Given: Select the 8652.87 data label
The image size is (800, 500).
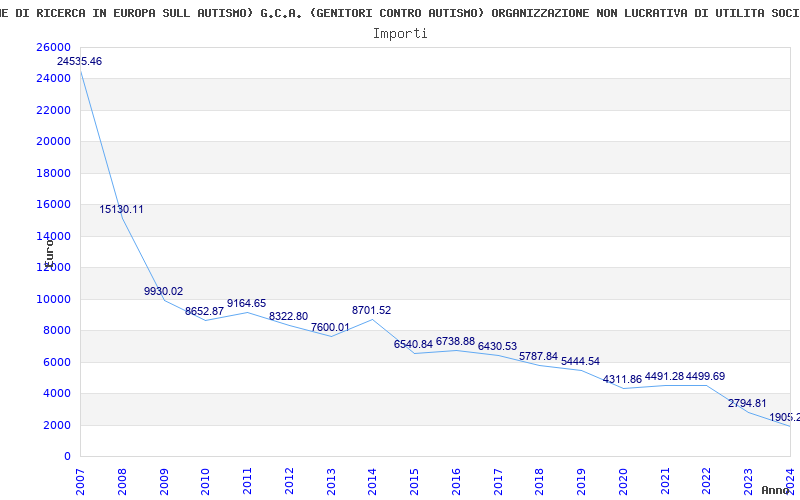Looking at the screenshot, I should [x=204, y=312].
